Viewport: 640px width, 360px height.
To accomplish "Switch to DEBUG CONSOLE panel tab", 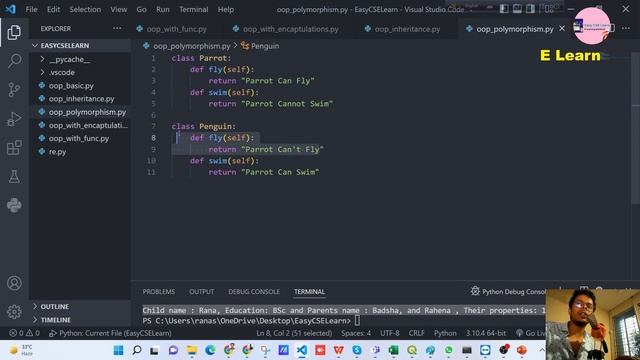I will (x=254, y=292).
